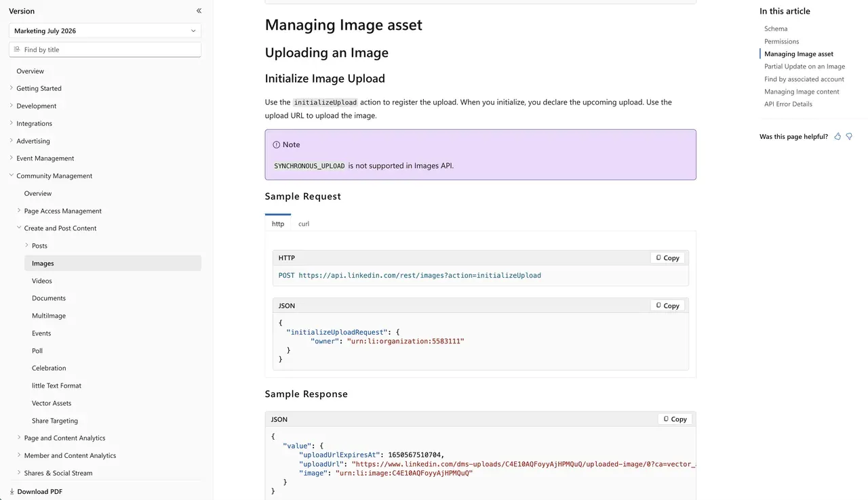Copy the Sample Response JSON block
This screenshot has height=500, width=868.
click(675, 419)
